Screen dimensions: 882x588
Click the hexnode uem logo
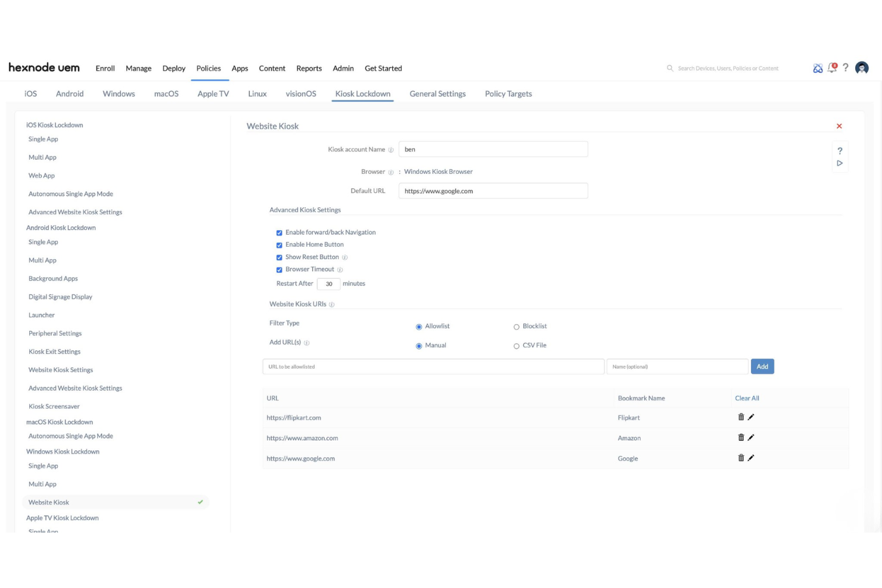pyautogui.click(x=44, y=67)
